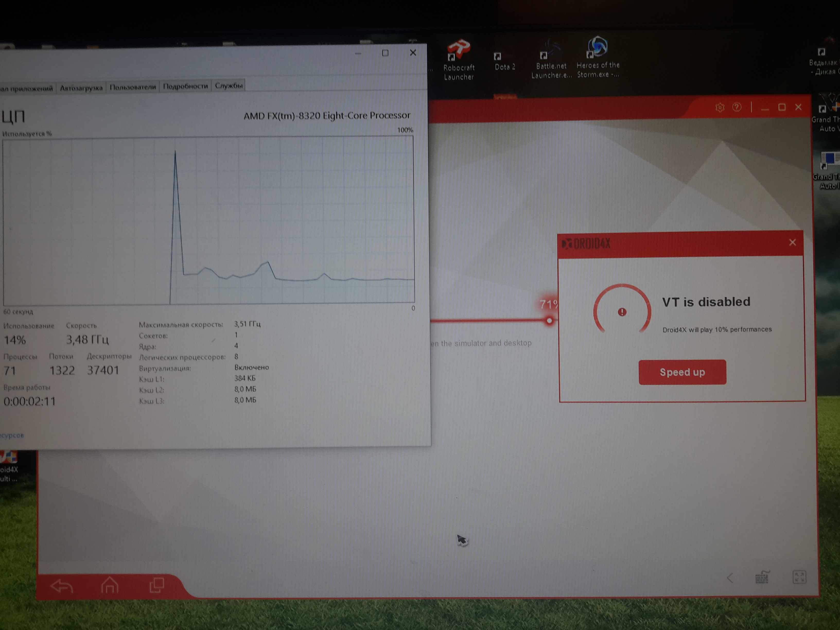Click Droid4X settings gear icon
This screenshot has width=840, height=630.
click(720, 108)
